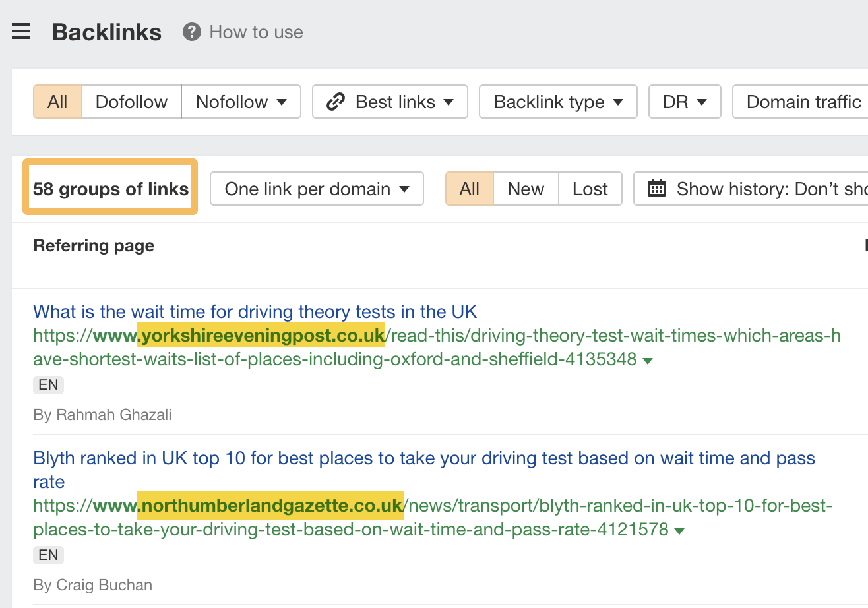This screenshot has width=868, height=608.
Task: Click the How to use help icon
Action: (191, 31)
